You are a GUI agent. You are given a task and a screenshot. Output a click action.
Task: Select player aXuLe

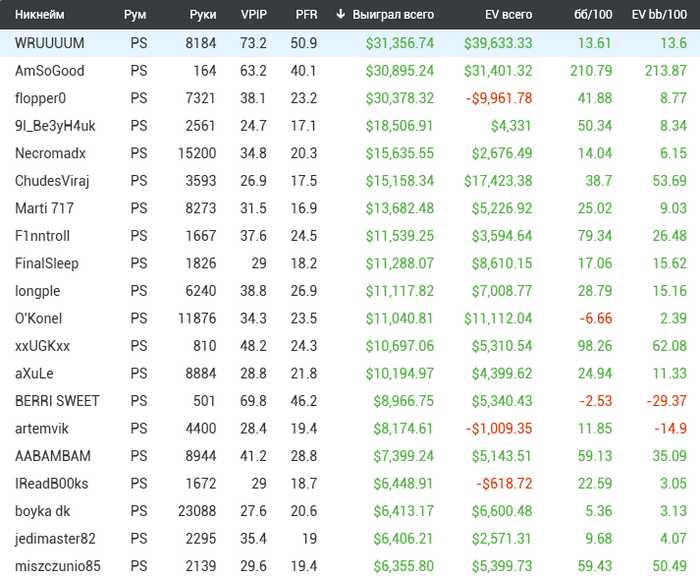34,373
